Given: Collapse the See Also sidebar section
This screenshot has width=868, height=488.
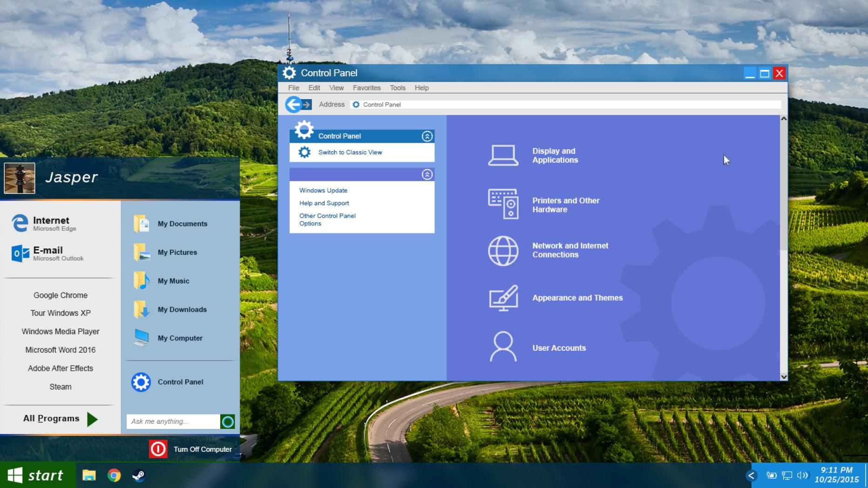Looking at the screenshot, I should [426, 174].
